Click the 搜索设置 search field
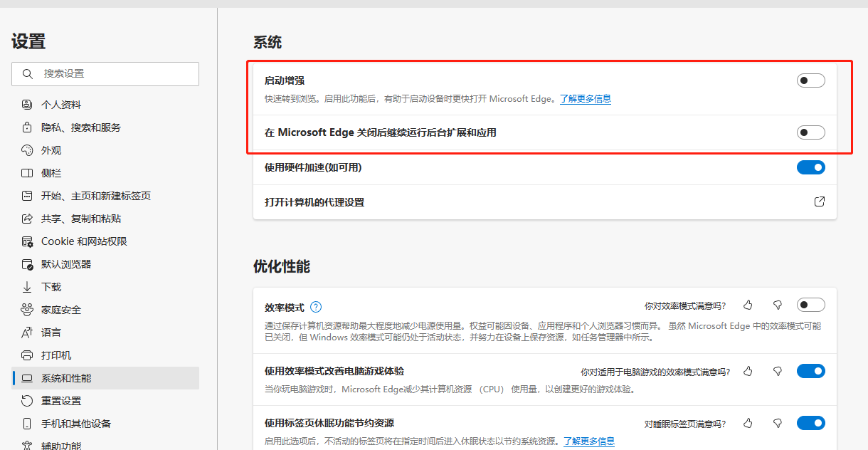Viewport: 868px width, 450px height. point(105,74)
